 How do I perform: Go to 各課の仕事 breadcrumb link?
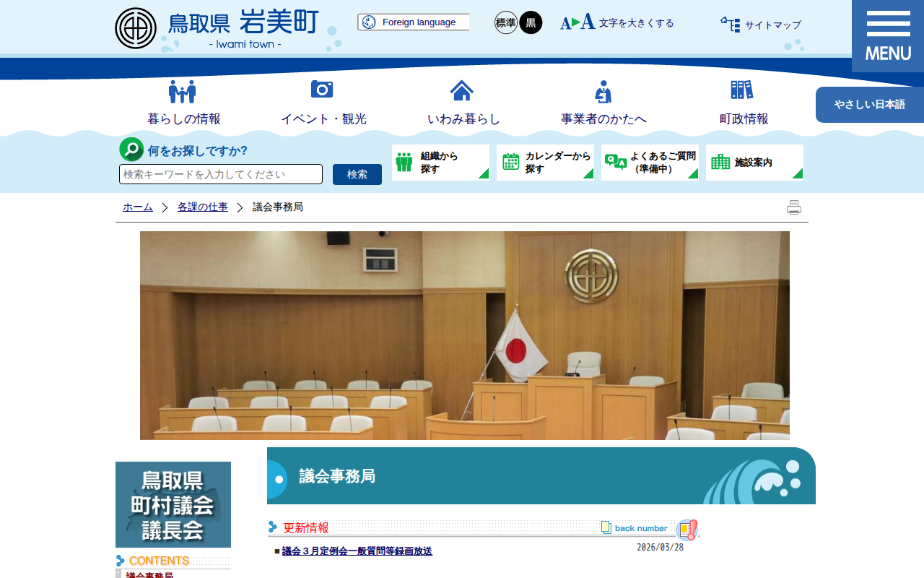click(203, 207)
